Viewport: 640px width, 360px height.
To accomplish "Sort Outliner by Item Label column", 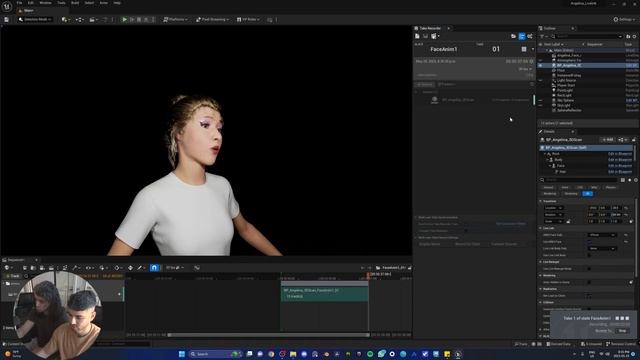I will click(x=553, y=44).
